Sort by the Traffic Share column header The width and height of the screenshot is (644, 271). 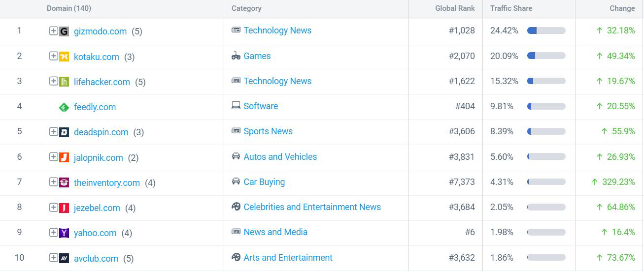coord(511,8)
